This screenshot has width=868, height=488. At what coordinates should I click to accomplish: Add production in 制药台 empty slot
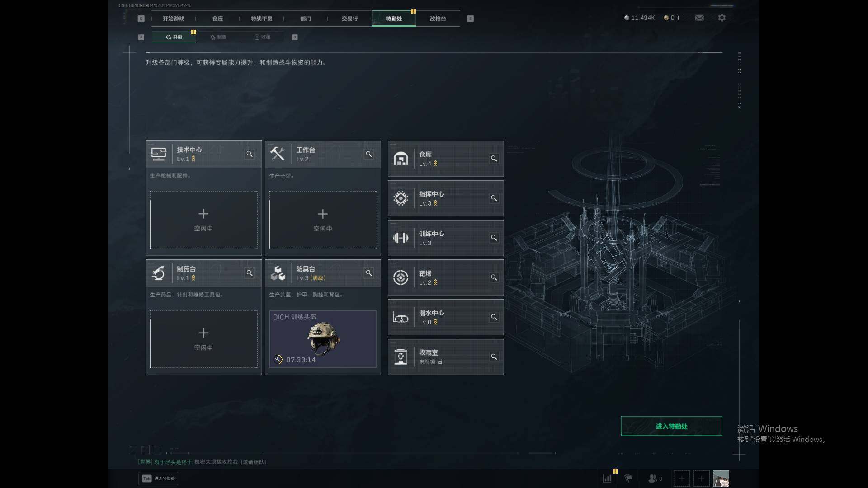pos(203,339)
